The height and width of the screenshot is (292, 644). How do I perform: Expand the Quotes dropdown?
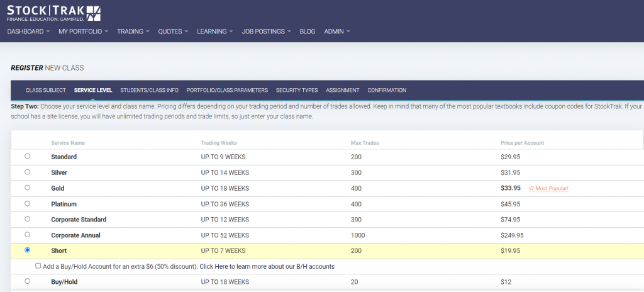pyautogui.click(x=173, y=31)
